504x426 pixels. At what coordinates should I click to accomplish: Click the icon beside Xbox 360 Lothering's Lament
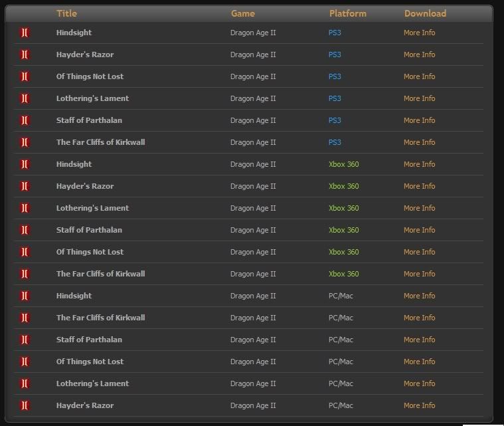coord(25,208)
